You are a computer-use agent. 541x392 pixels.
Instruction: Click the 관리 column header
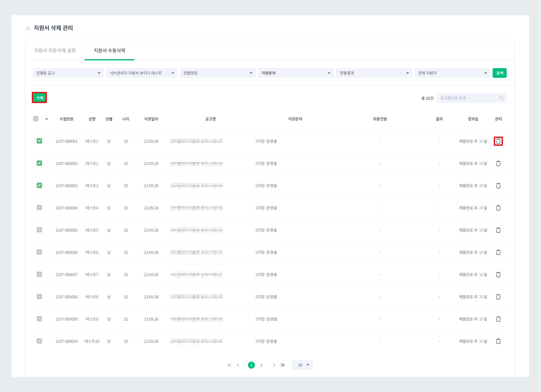(x=498, y=119)
